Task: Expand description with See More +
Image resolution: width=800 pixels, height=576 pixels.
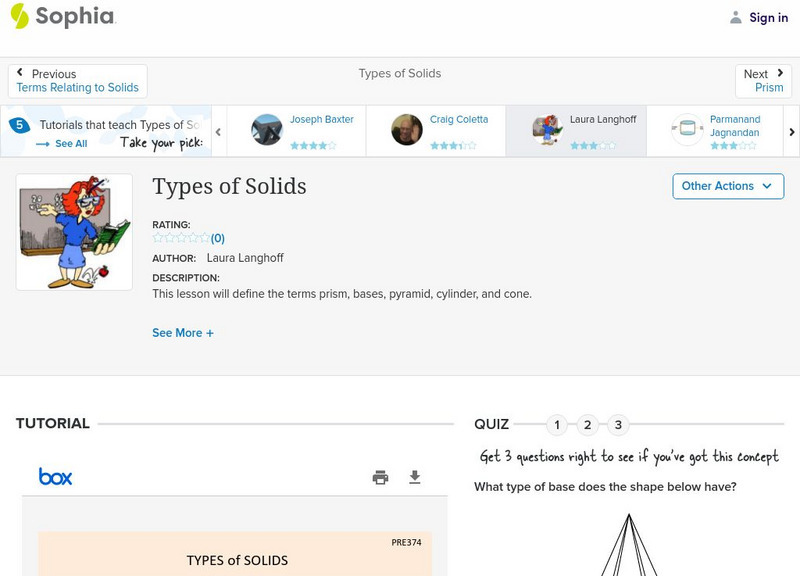Action: click(x=183, y=333)
